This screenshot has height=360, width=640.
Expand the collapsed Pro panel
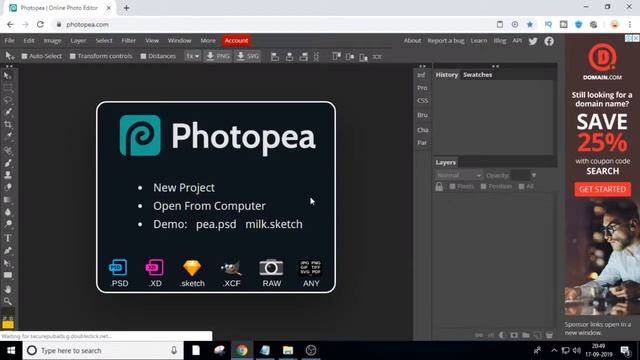coord(422,88)
